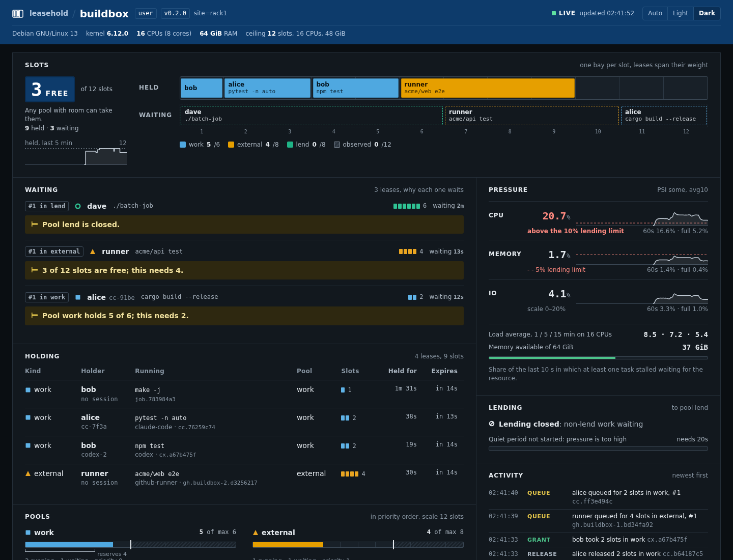Screen dimensions: 733x560
Task: Click the external pool usage bar
Action: (358, 545)
